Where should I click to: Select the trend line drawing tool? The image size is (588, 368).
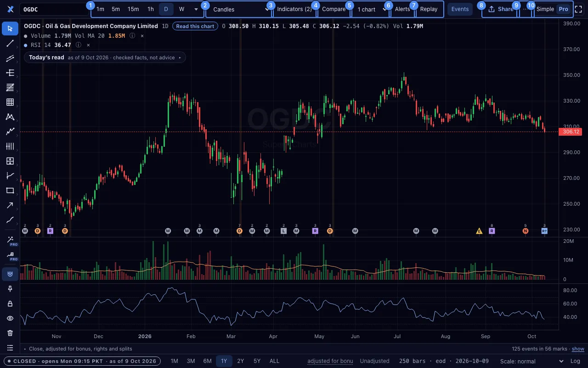10,43
